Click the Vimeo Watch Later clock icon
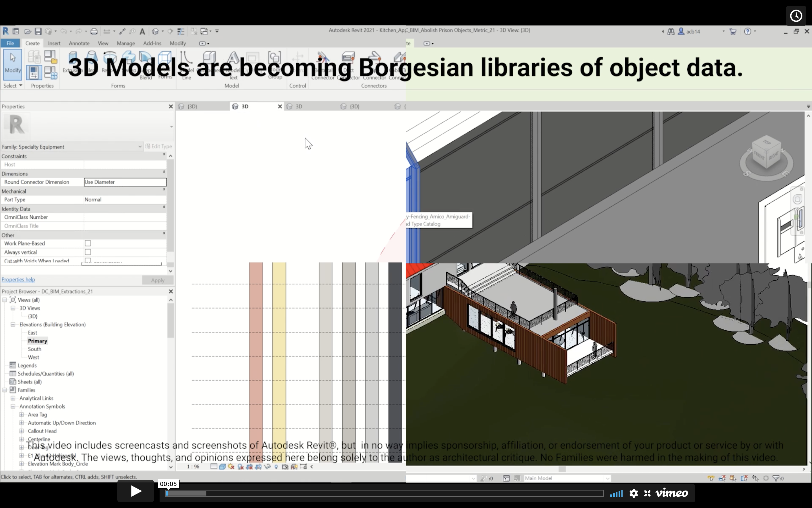The width and height of the screenshot is (812, 508). coord(796,16)
